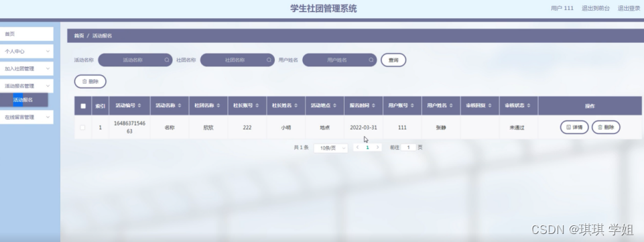The image size is (644, 242).
Task: Sort table by 用户姓名 column arrows
Action: point(450,106)
